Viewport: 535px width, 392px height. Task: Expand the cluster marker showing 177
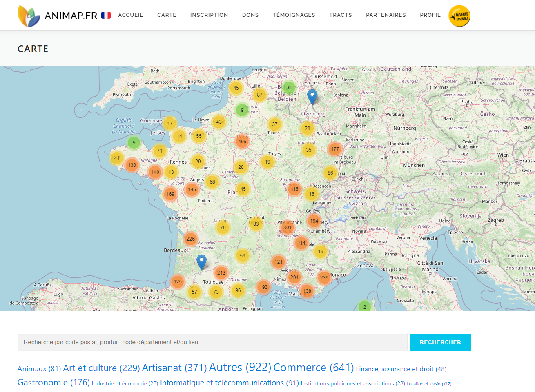(335, 149)
